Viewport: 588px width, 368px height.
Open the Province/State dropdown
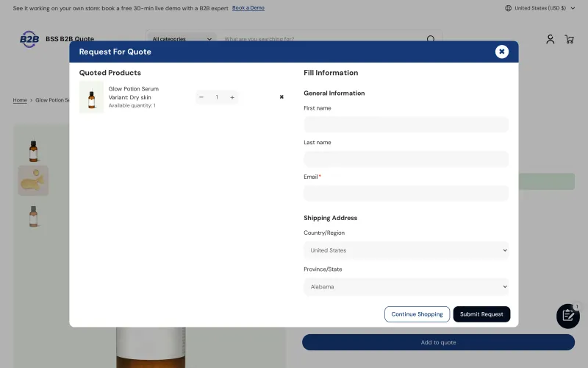(406, 286)
